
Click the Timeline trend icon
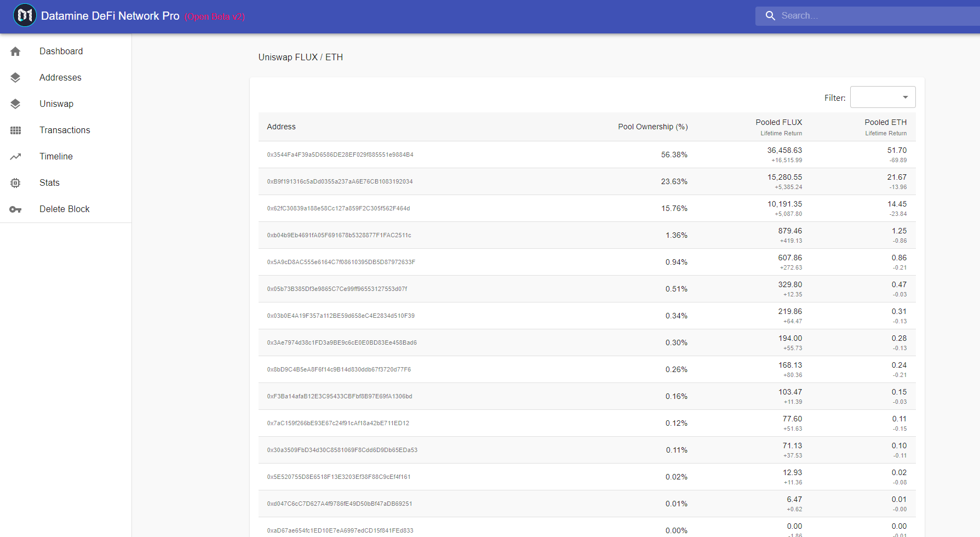(15, 157)
